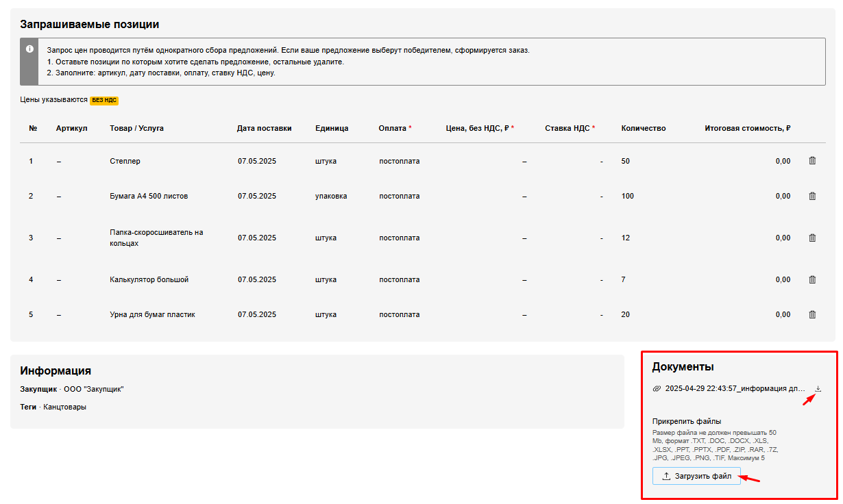Click the Товар / Услуга column header
The height and width of the screenshot is (504, 843).
136,128
